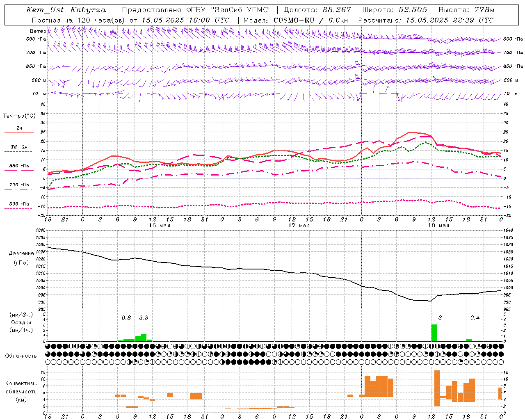Click the "(мм/1ч.)" precipitation unit label
This screenshot has height=420, width=525.
click(x=21, y=330)
